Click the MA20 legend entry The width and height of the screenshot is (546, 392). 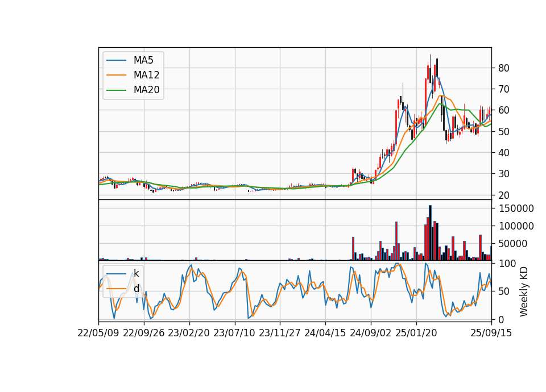(133, 90)
